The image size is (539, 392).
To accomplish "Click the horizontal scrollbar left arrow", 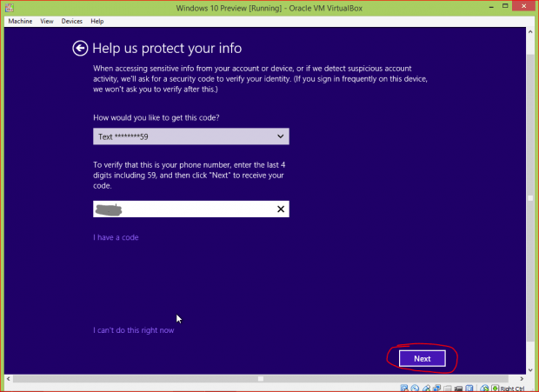I will coord(9,379).
